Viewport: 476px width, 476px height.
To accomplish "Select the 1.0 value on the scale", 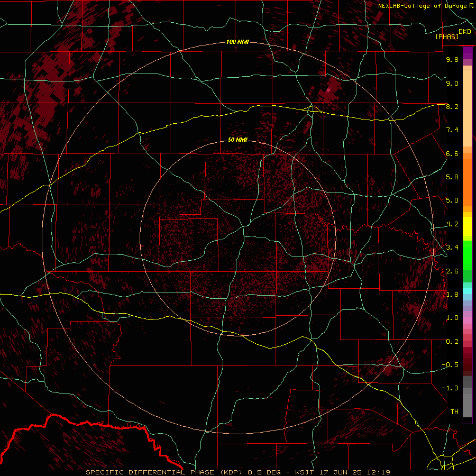I will (x=452, y=318).
